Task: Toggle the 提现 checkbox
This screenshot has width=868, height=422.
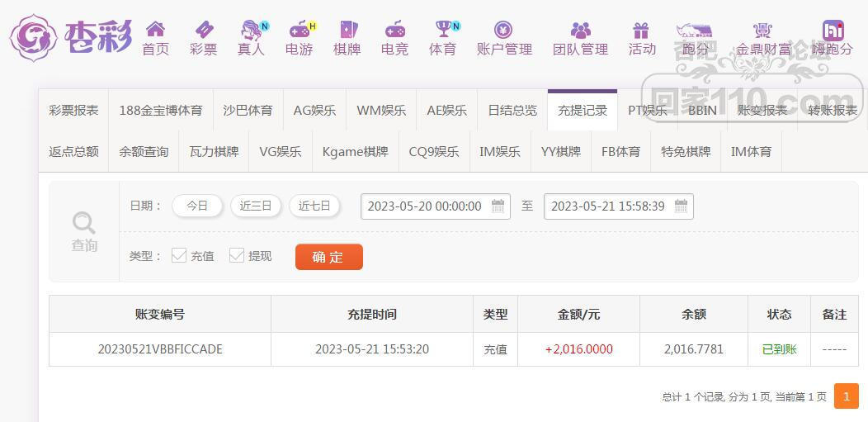Action: point(237,256)
